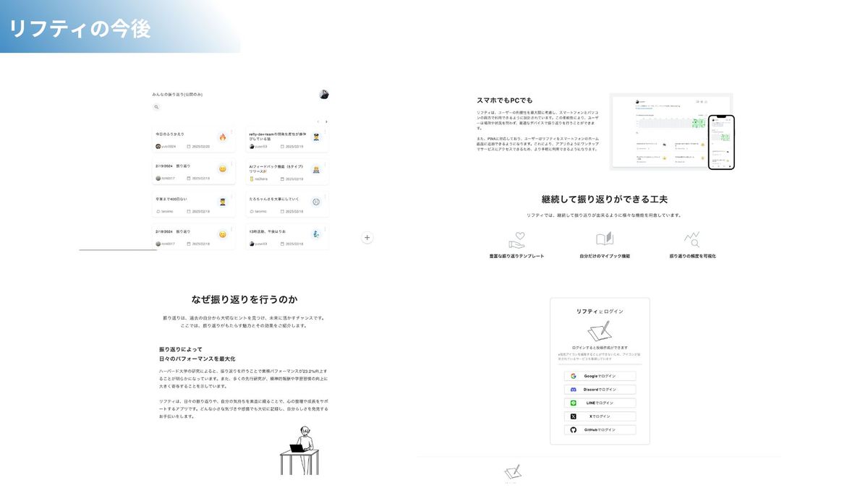Image resolution: width=868 pixels, height=488 pixels.
Task: Click the chart with magnifier icon
Action: (x=692, y=240)
